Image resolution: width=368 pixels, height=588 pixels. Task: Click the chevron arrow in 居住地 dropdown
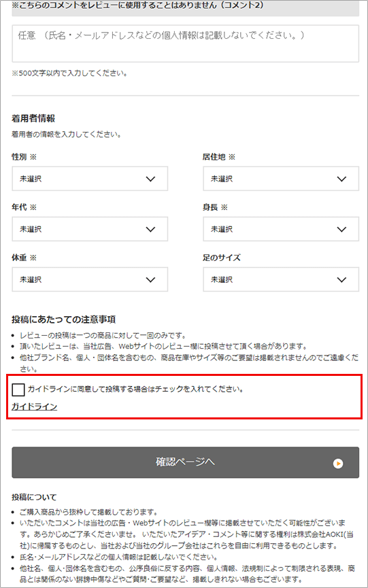[341, 179]
